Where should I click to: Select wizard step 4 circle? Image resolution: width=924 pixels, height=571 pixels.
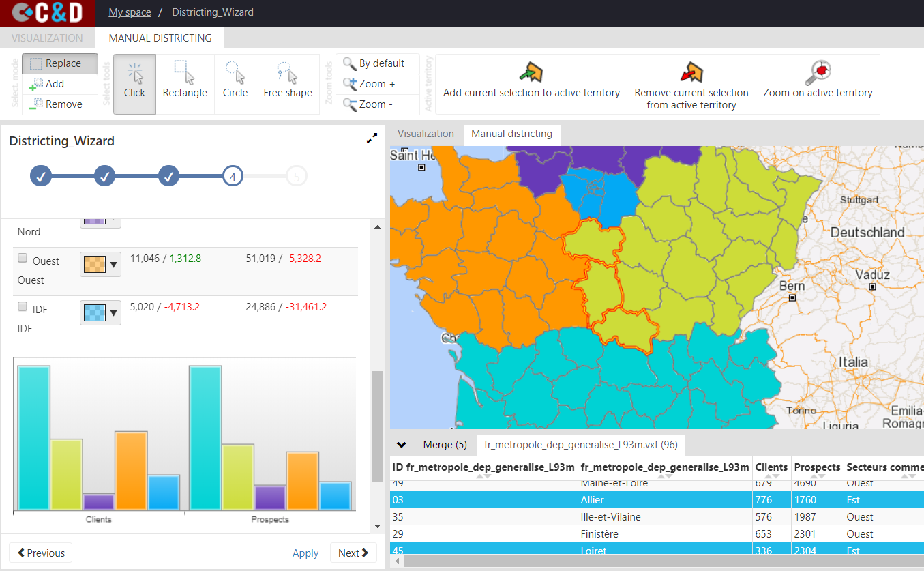pyautogui.click(x=233, y=177)
